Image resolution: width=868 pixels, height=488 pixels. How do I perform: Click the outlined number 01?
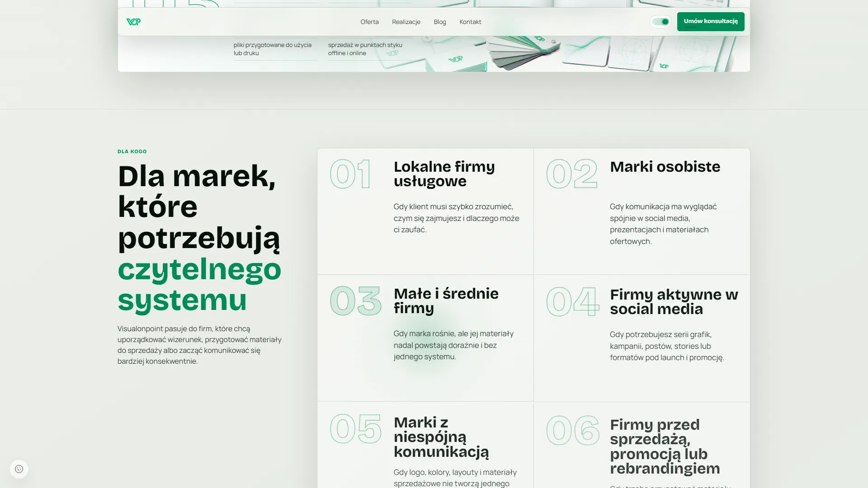(x=350, y=174)
